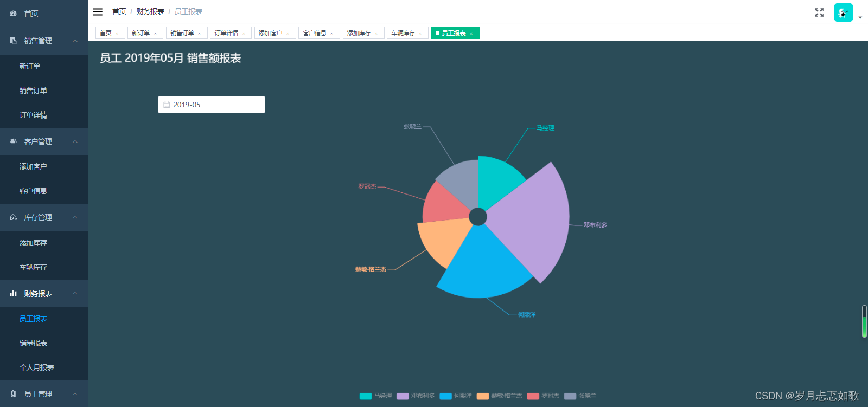The width and height of the screenshot is (868, 407).
Task: Close the 订单详情 tab
Action: pos(244,34)
